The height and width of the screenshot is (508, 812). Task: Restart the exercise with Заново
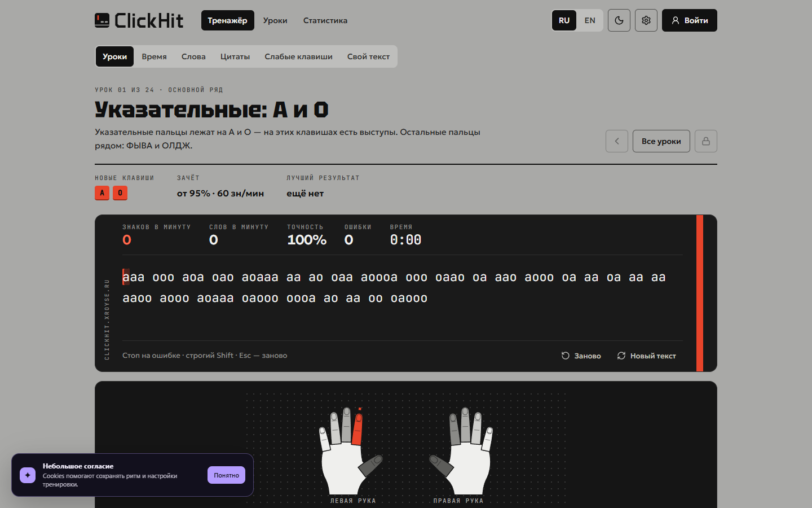(581, 356)
